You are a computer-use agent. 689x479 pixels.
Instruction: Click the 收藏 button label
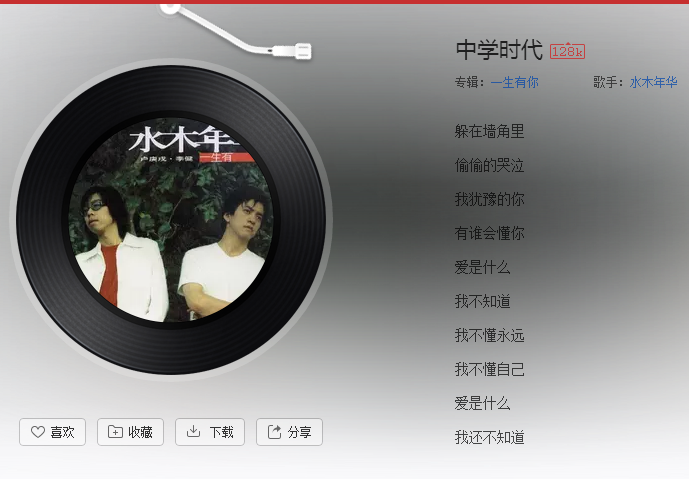pos(140,432)
